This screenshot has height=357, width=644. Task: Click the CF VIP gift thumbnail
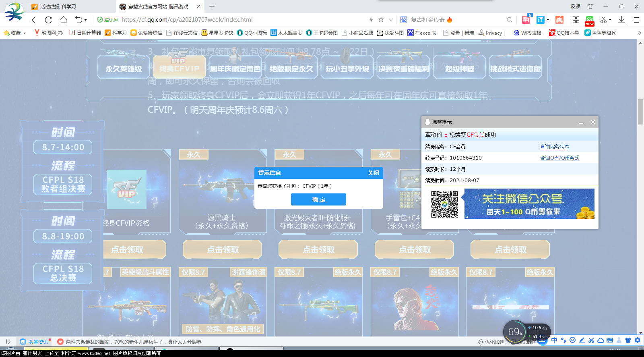coord(127,189)
